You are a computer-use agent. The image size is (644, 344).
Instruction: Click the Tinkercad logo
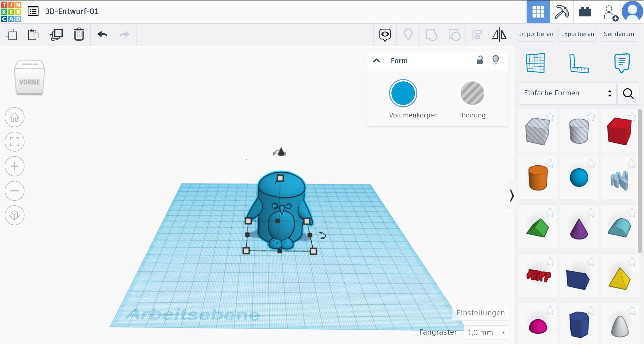11,12
